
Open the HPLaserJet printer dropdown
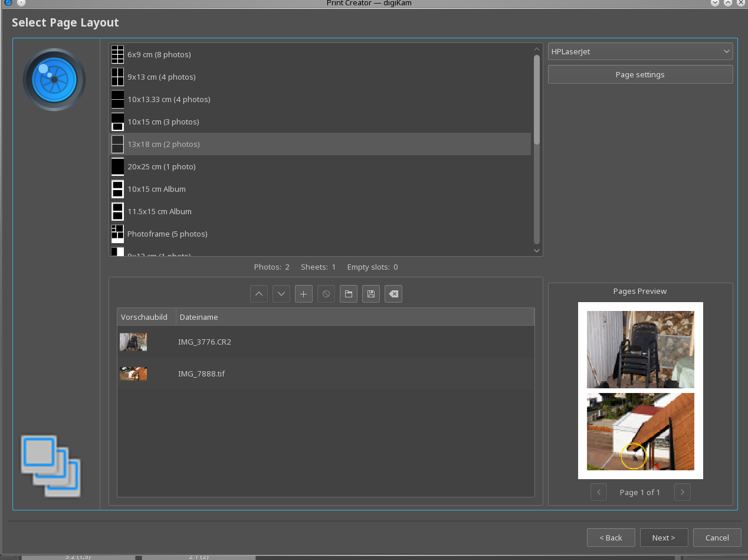click(x=640, y=51)
